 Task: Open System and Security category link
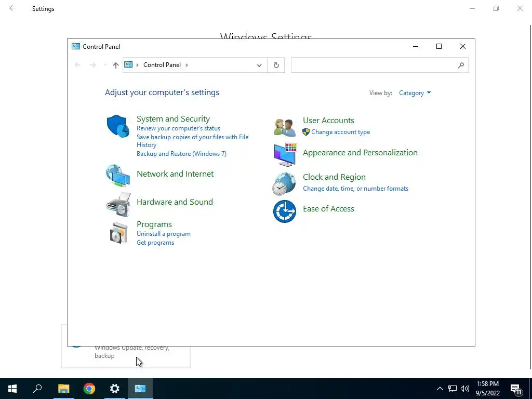[x=173, y=119]
